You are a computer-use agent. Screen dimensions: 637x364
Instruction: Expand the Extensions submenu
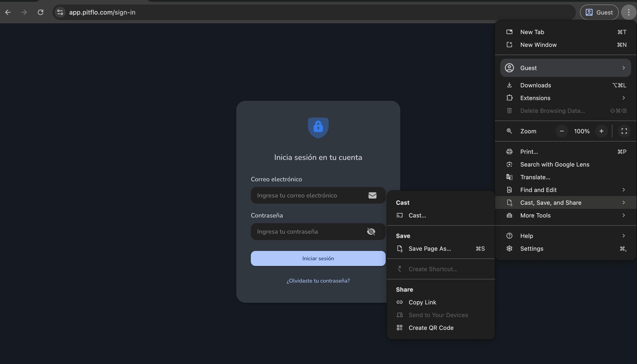pyautogui.click(x=565, y=98)
